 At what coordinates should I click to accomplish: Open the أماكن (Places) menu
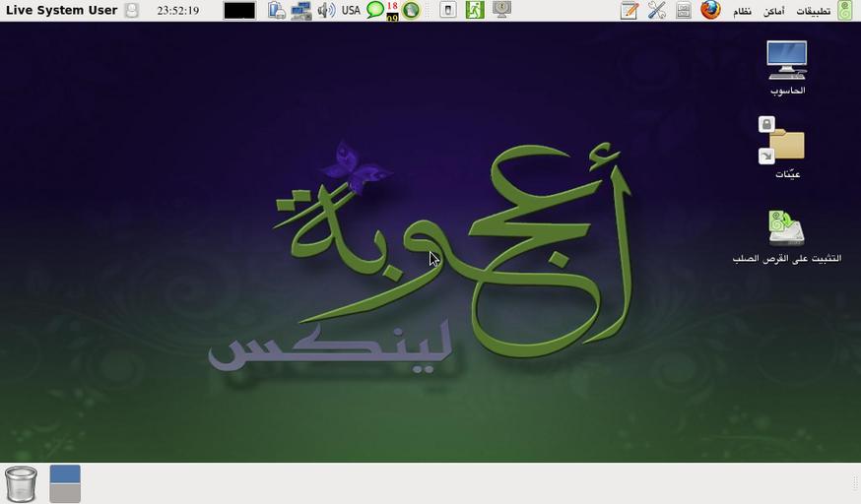pos(773,11)
